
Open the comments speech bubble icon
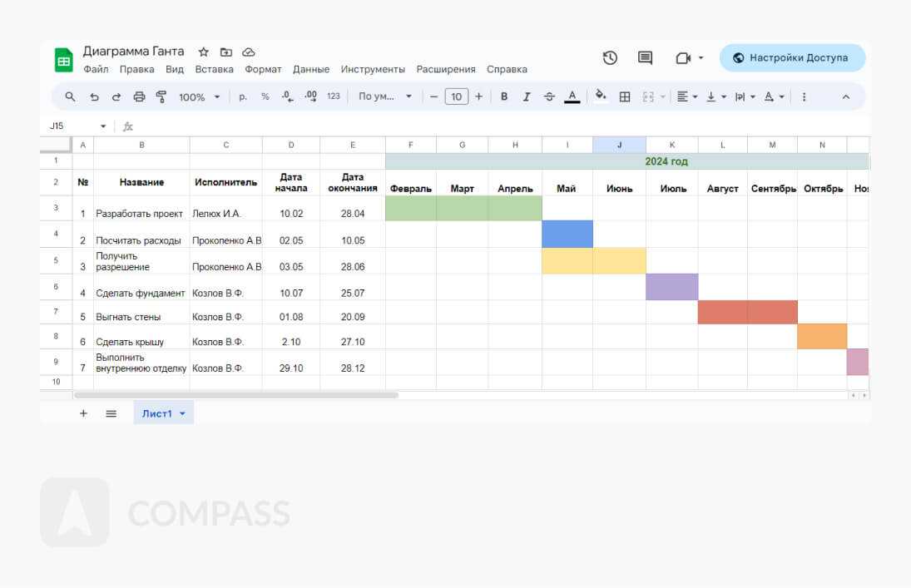(x=645, y=58)
